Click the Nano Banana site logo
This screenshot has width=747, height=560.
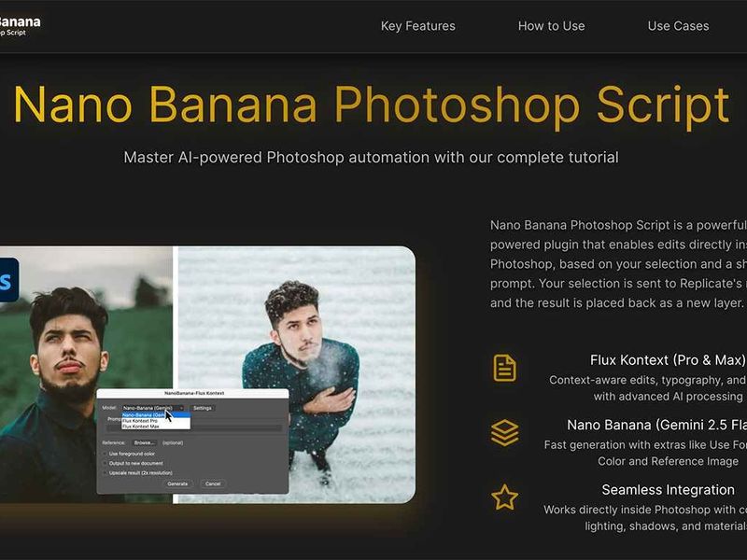[19, 26]
